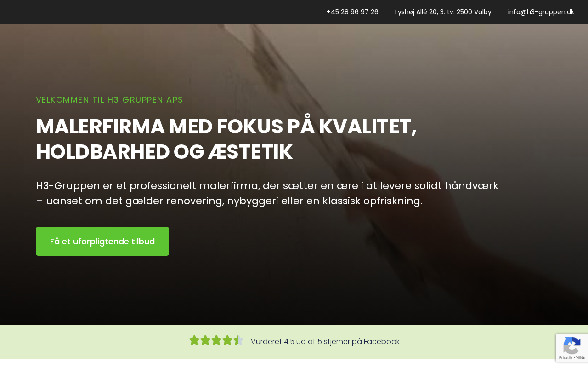588x368 pixels.
Task: Click the Få et uforpligtende tilbud button
Action: point(102,241)
